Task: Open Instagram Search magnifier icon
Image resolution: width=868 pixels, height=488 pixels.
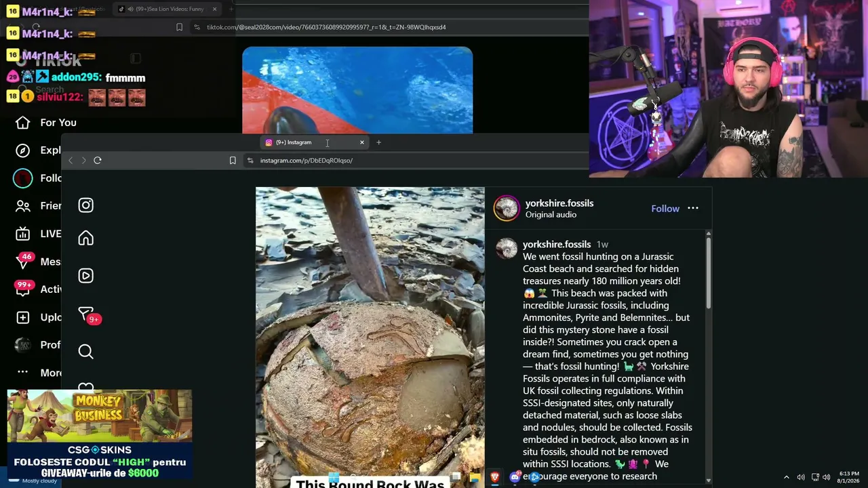Action: coord(85,351)
